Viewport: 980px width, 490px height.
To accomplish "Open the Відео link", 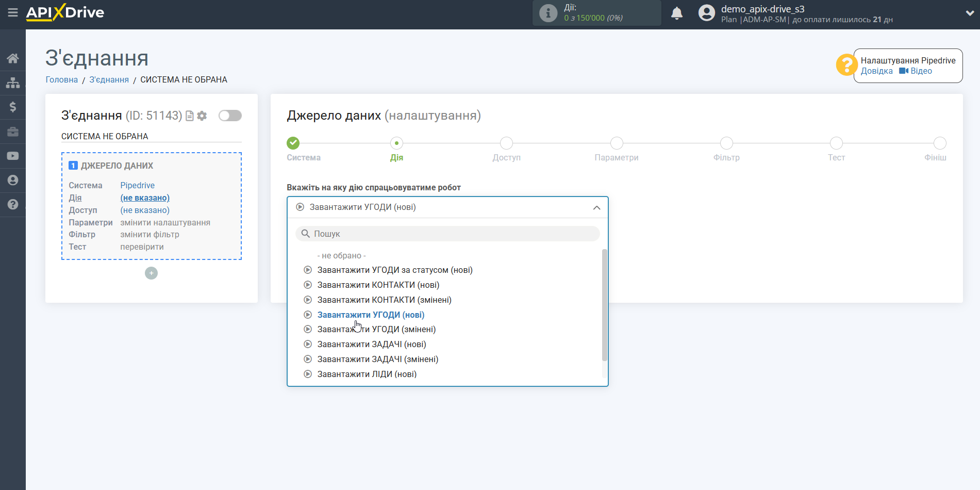I will [921, 71].
